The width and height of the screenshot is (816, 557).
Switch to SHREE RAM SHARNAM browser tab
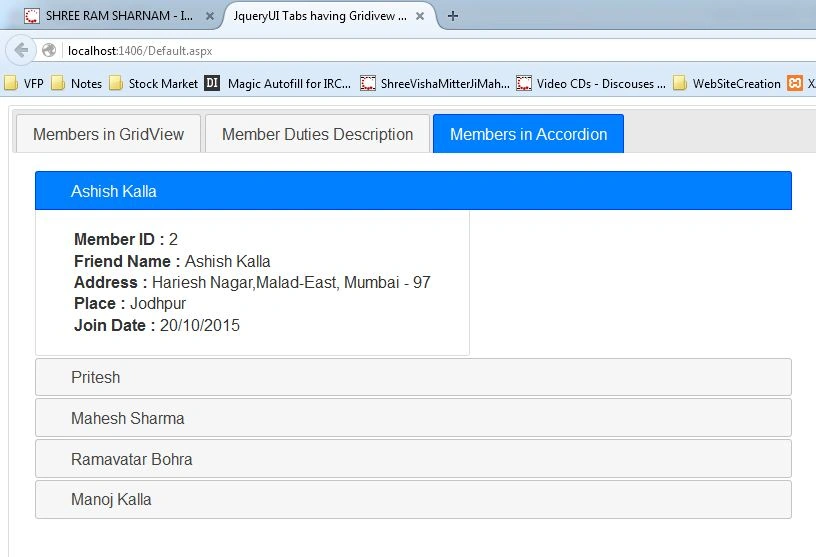[x=117, y=16]
